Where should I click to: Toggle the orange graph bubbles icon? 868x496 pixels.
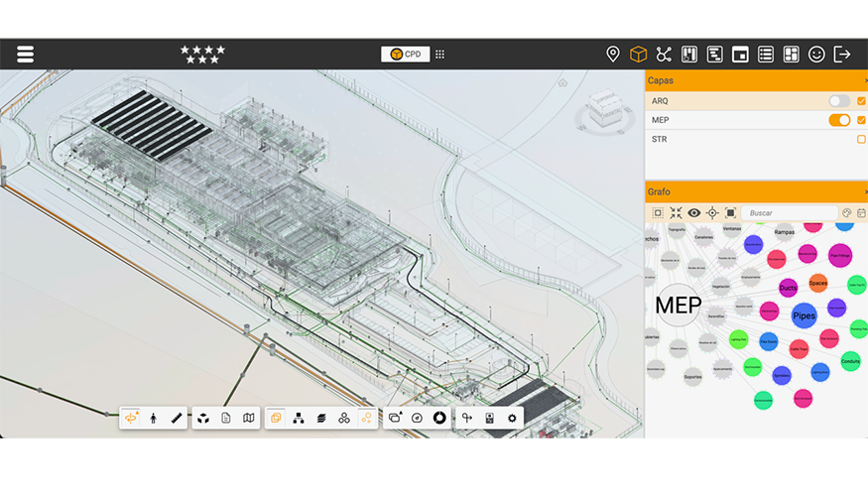point(366,418)
